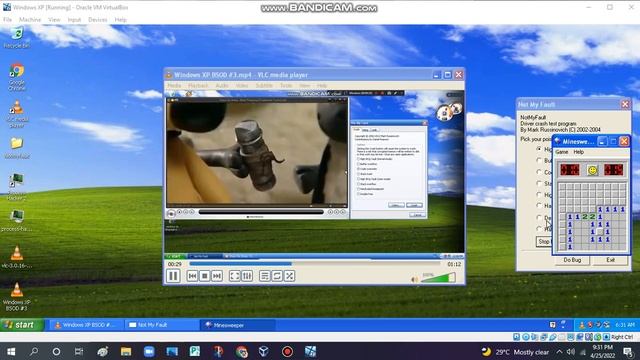640x360 pixels.
Task: Click the XP start button
Action: pos(21,325)
